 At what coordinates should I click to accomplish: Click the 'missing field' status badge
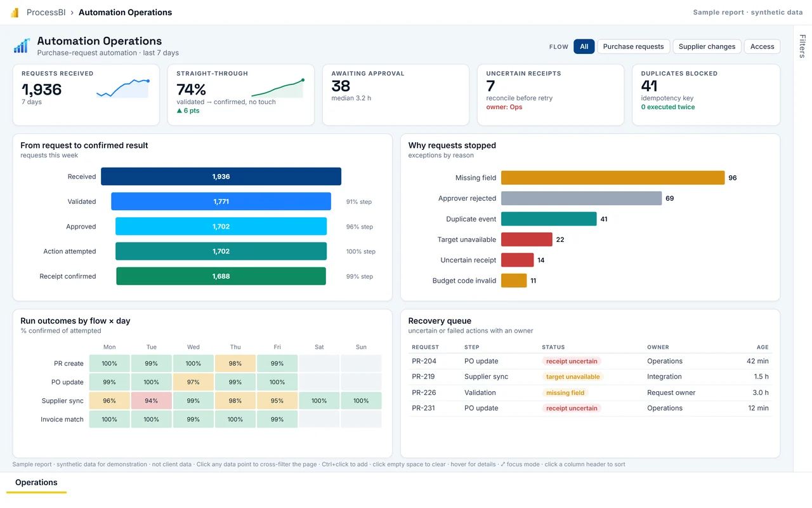(x=565, y=392)
